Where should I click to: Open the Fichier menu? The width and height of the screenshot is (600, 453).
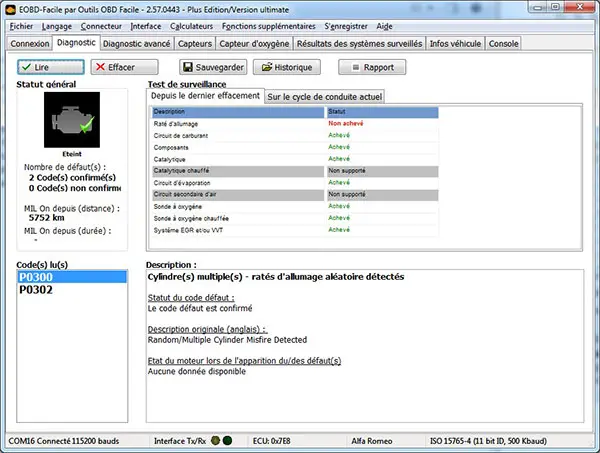20,25
